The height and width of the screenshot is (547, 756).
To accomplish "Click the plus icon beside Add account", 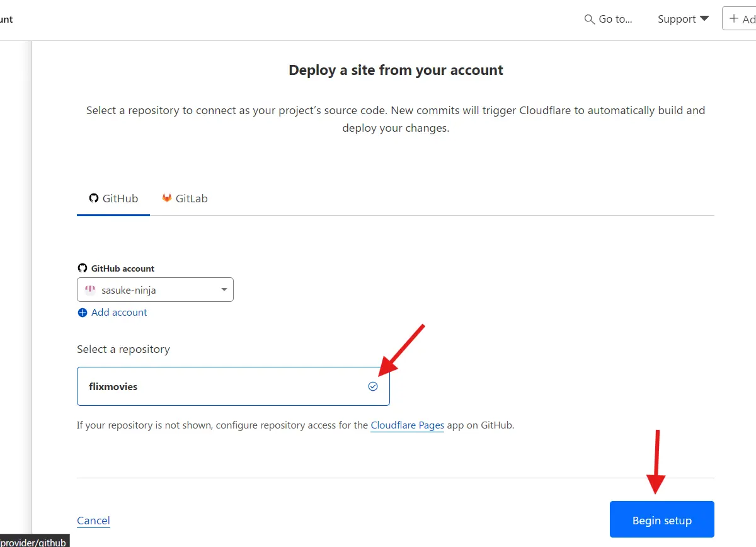I will pos(82,313).
